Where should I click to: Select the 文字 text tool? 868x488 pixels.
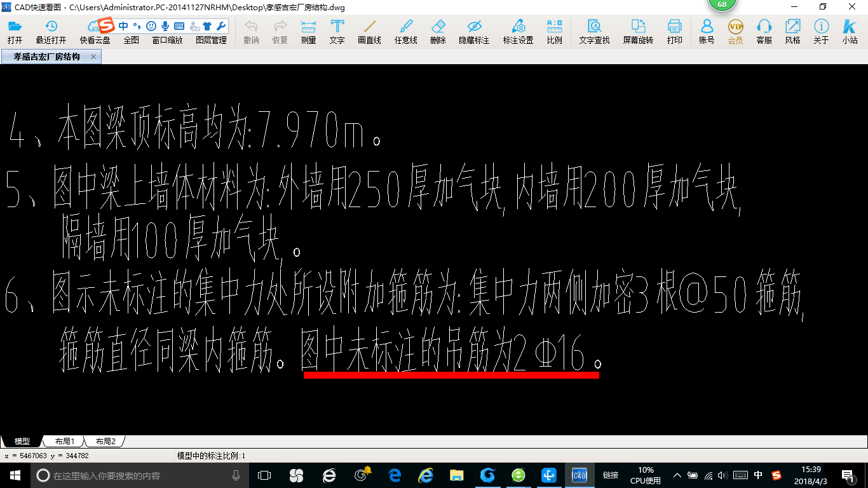[x=337, y=31]
